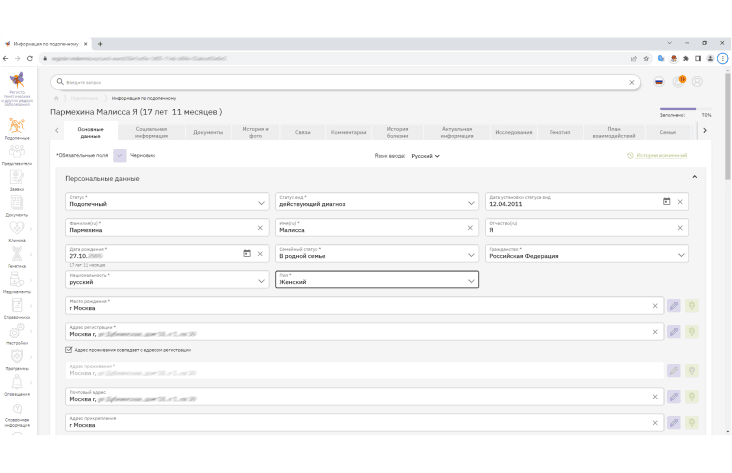Image resolution: width=732 pixels, height=473 pixels.
Task: Reload the browser page
Action: click(30, 58)
